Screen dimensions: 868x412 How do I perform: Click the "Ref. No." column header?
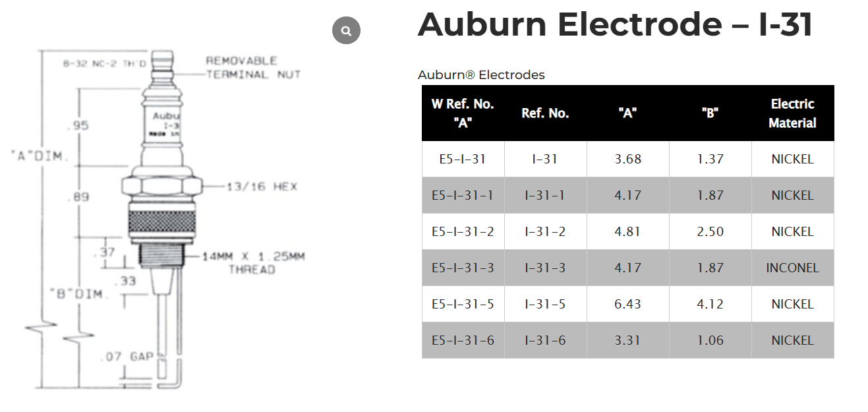click(545, 113)
